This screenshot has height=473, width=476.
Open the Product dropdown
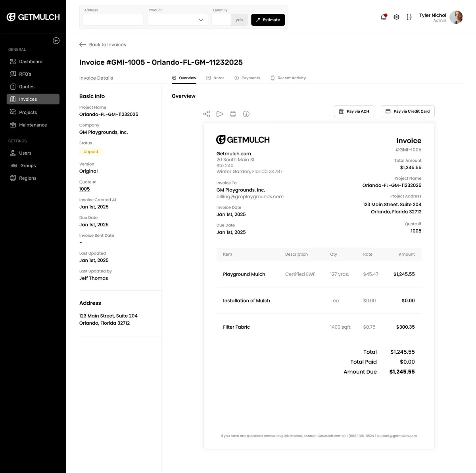click(177, 20)
